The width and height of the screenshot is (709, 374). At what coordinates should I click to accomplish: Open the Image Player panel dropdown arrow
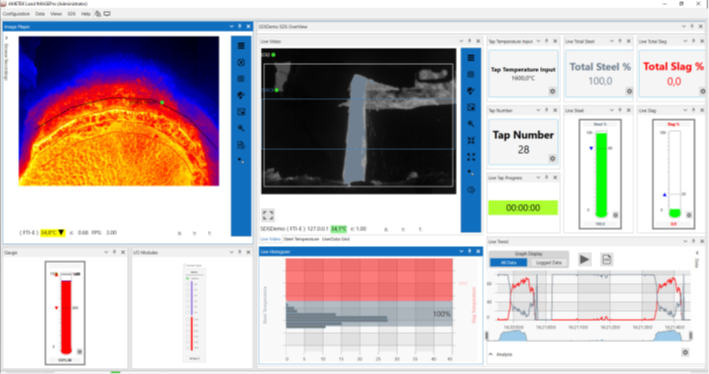coord(232,27)
